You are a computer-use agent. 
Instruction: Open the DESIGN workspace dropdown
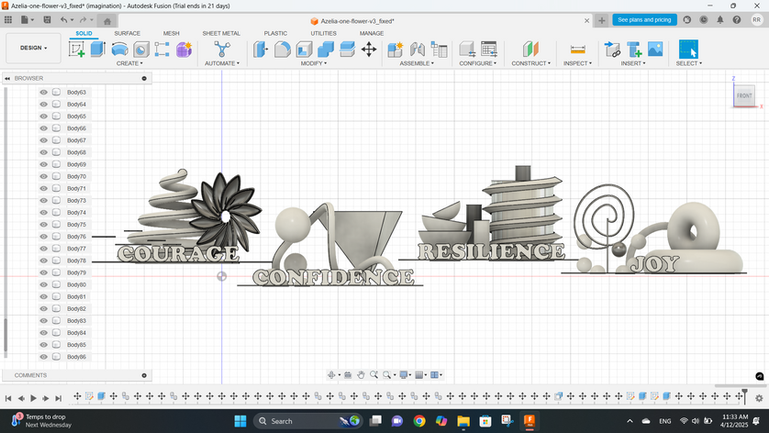click(x=33, y=48)
